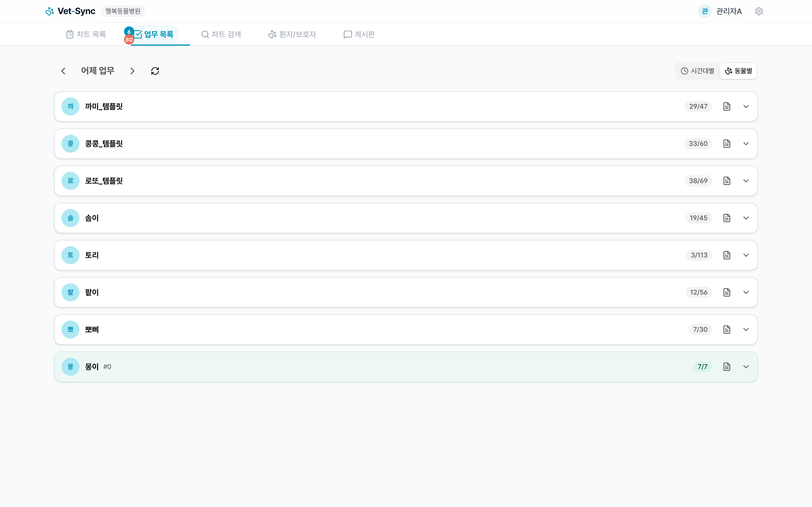Click the refresh icon next to 어제 업무

(155, 71)
